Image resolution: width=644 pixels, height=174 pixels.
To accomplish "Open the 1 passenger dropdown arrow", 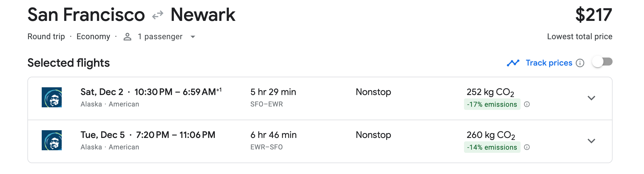I will click(193, 37).
